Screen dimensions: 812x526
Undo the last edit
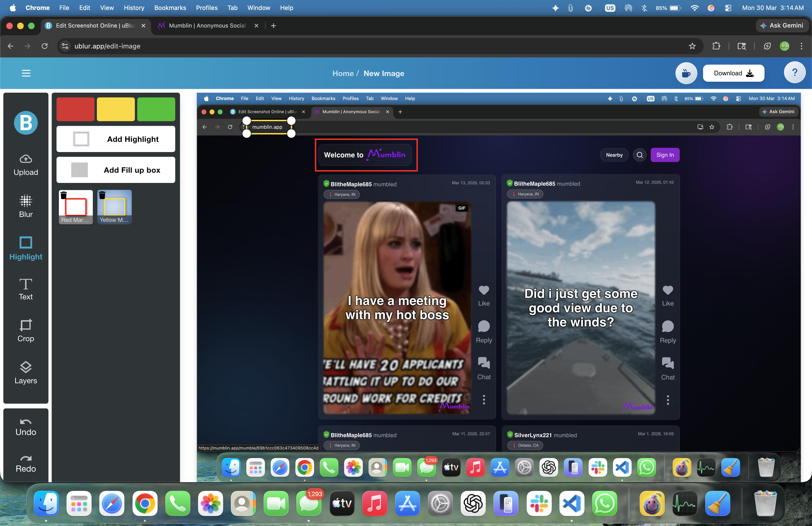26,427
